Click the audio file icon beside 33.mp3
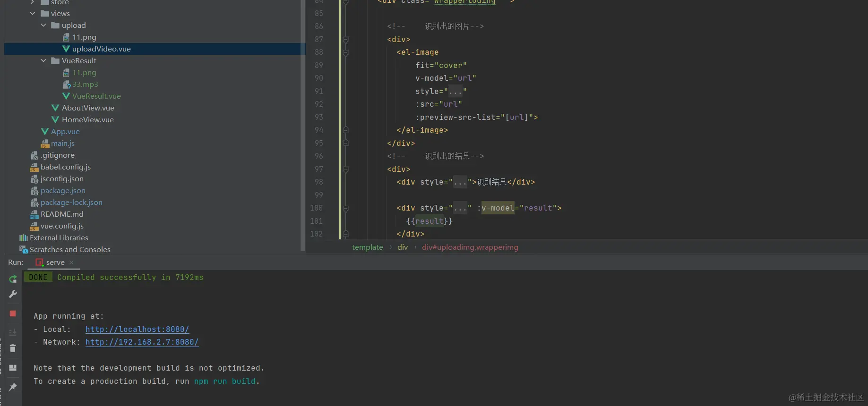Image resolution: width=868 pixels, height=406 pixels. (67, 85)
